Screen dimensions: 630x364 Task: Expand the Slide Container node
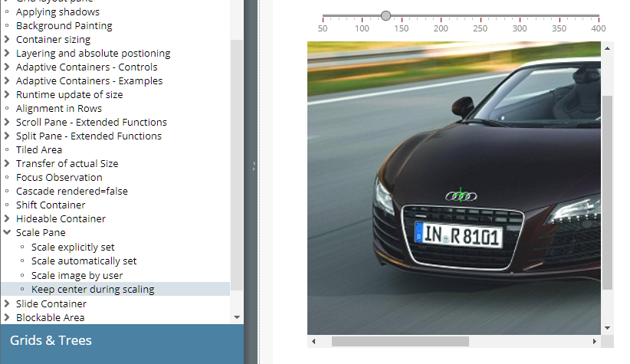[7, 304]
